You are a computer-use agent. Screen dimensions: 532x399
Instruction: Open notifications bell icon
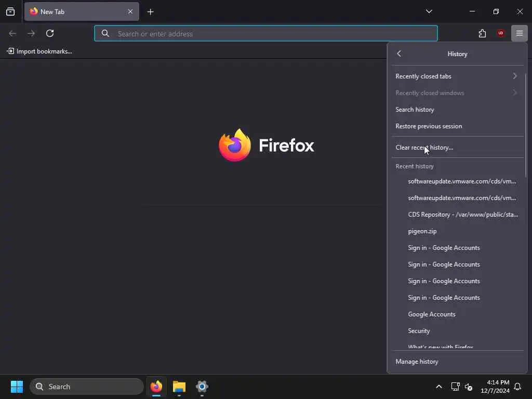pyautogui.click(x=517, y=387)
